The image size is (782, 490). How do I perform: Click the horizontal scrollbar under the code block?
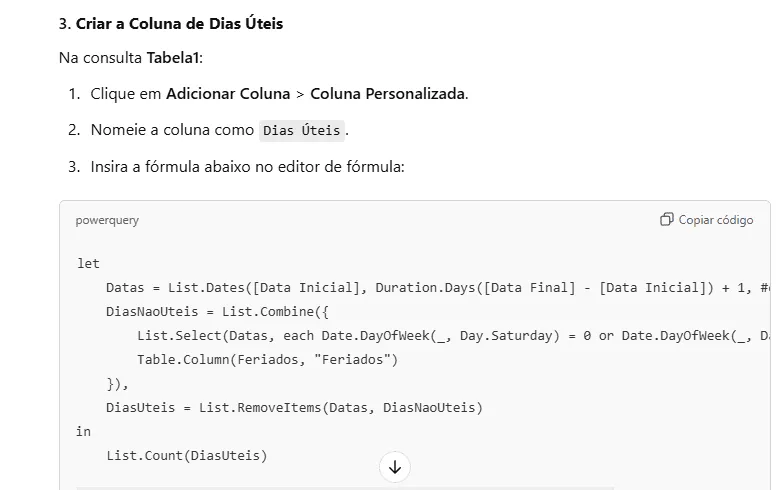pos(344,488)
